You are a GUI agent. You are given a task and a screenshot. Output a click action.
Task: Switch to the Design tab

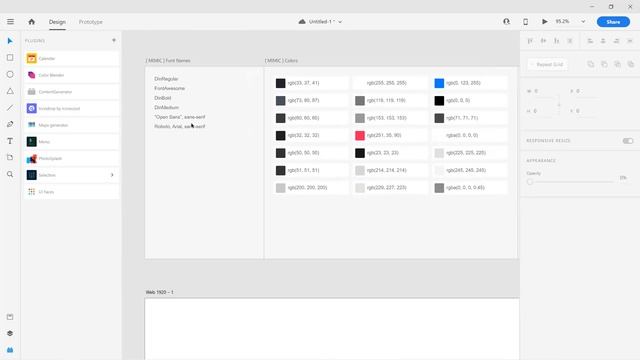[x=57, y=22]
